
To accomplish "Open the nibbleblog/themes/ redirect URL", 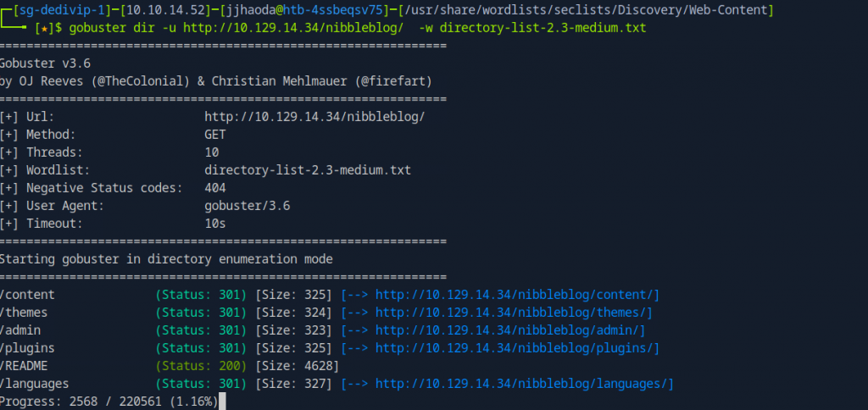I will click(510, 313).
